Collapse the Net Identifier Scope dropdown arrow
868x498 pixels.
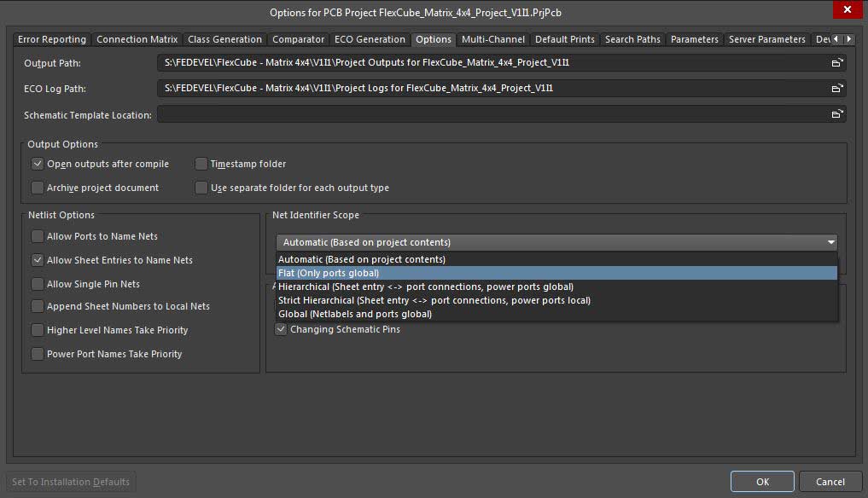[x=830, y=242]
